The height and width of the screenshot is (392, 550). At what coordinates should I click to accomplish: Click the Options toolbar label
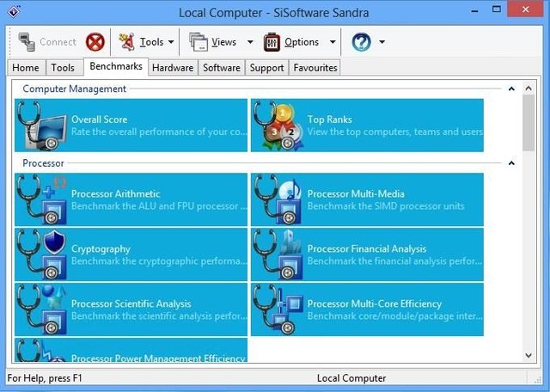pos(302,42)
